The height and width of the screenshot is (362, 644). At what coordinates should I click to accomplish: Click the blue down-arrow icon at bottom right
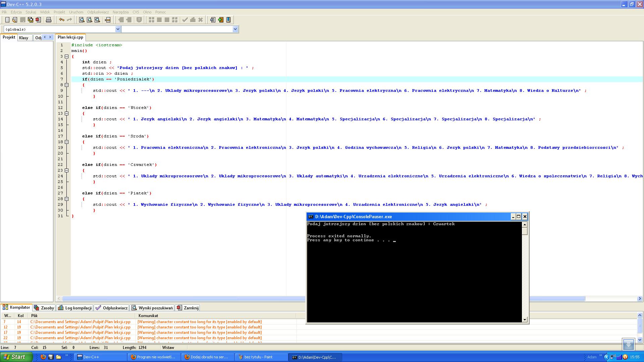[628, 344]
